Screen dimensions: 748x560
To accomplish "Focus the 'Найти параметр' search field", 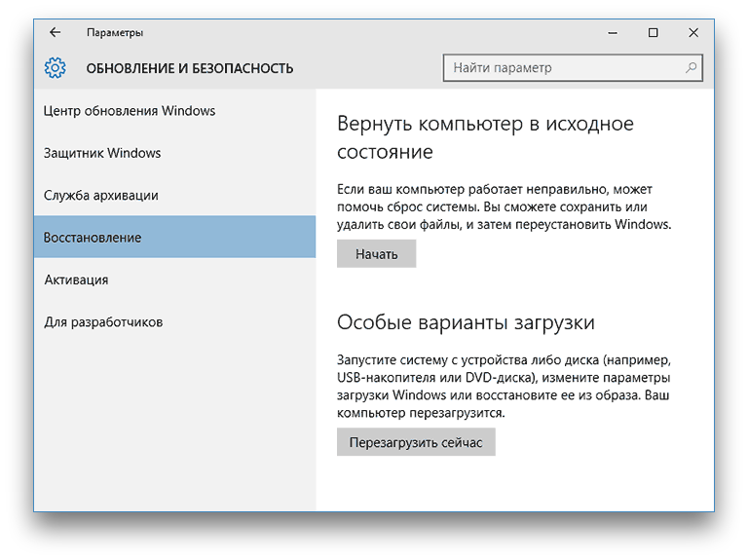I will (563, 68).
